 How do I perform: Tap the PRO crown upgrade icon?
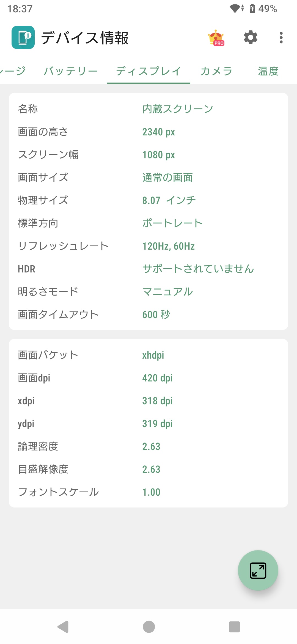(x=216, y=38)
